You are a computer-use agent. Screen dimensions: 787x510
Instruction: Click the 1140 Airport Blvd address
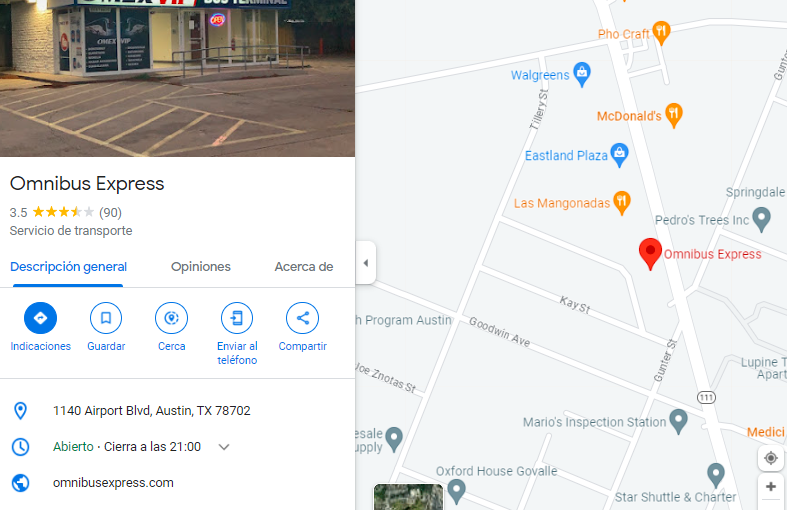tap(152, 411)
